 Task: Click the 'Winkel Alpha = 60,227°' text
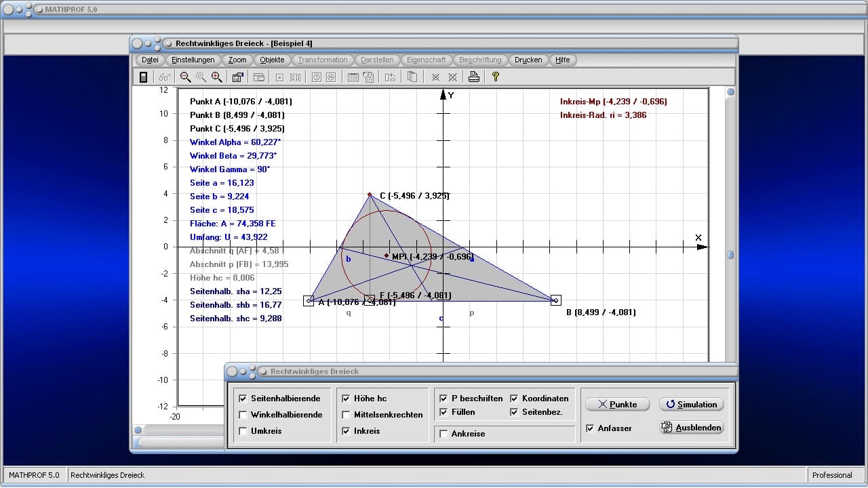click(x=235, y=142)
